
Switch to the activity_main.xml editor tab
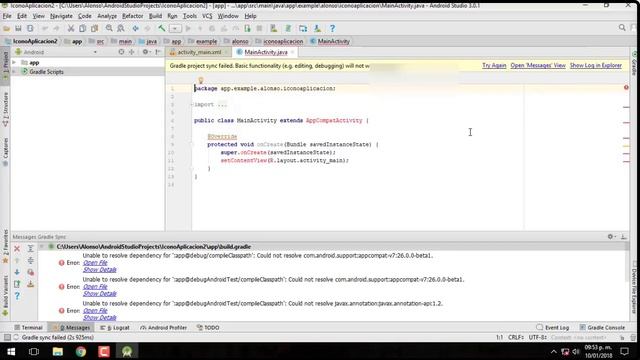pos(199,52)
